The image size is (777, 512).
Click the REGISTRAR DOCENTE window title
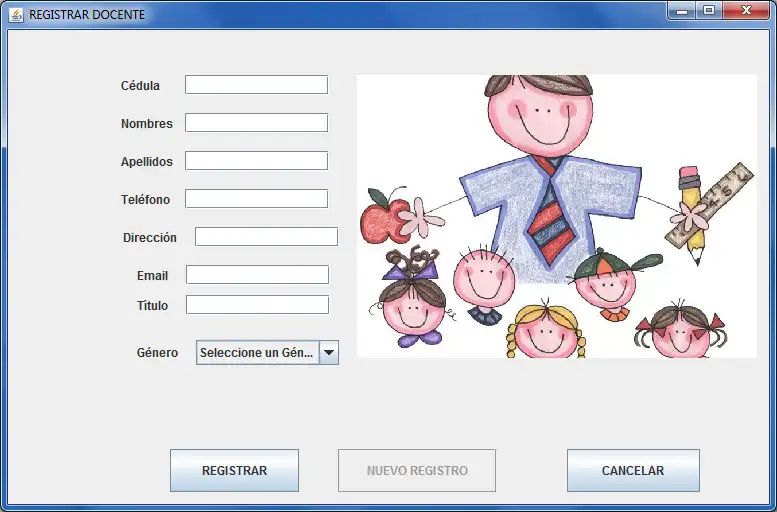(87, 14)
